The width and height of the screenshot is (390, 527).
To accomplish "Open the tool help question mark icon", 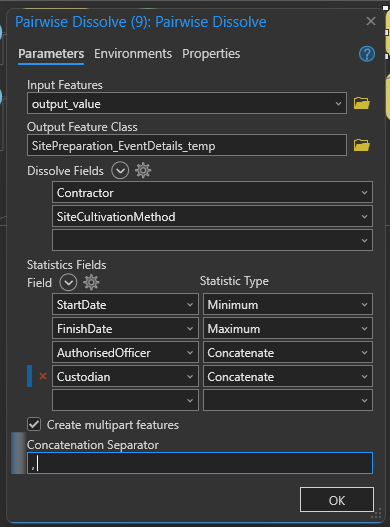I will point(367,54).
